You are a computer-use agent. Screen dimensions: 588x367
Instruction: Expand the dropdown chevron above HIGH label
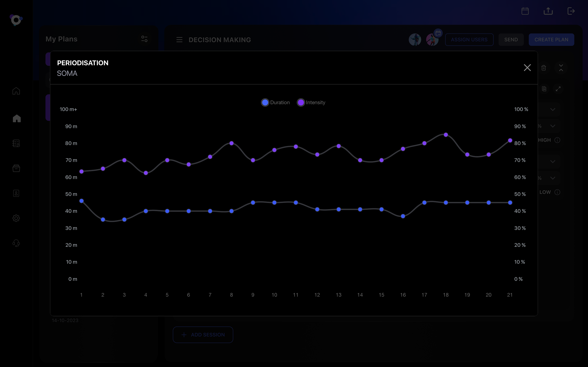coord(553,126)
